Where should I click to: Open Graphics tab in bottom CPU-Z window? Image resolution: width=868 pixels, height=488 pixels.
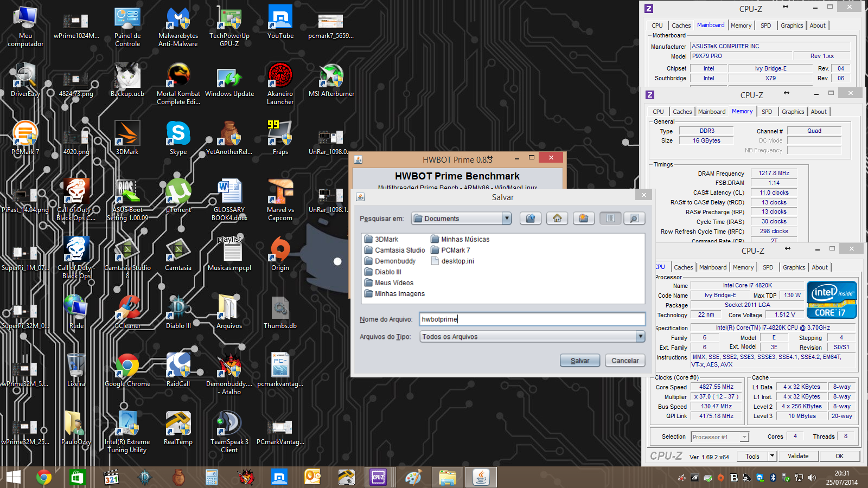point(794,267)
